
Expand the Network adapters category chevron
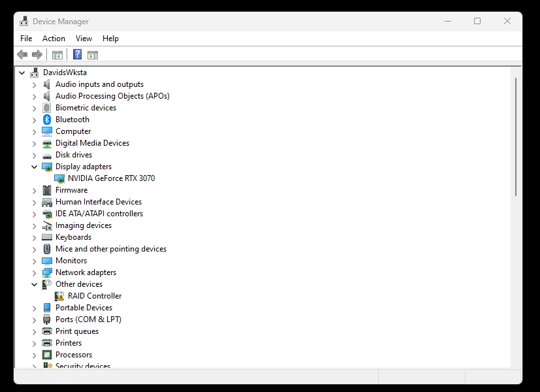34,273
